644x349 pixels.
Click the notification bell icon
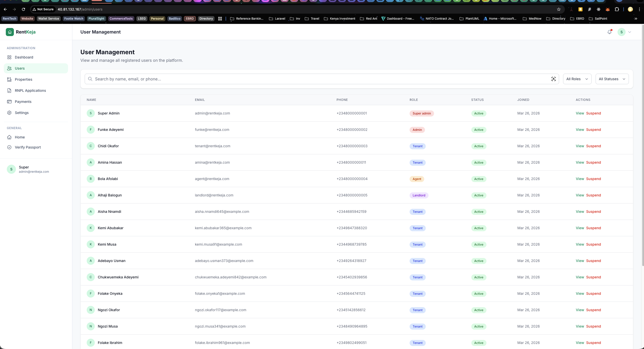(609, 32)
